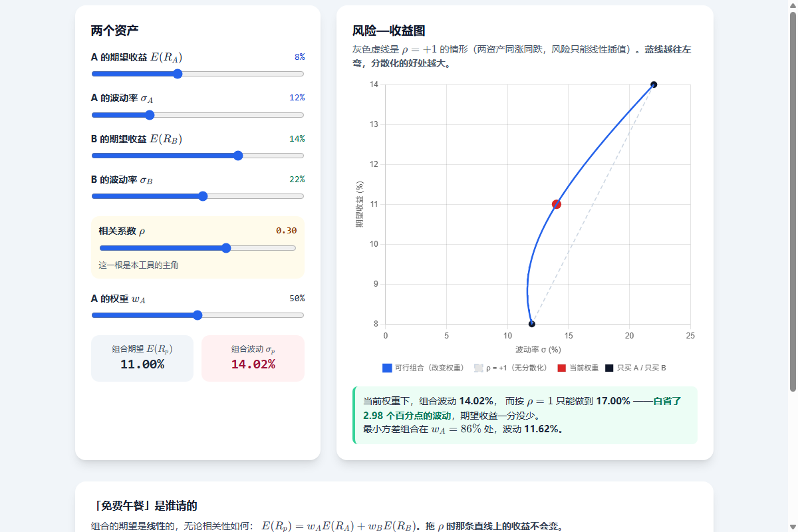Click the 17.00% value in summary box

tap(612, 401)
